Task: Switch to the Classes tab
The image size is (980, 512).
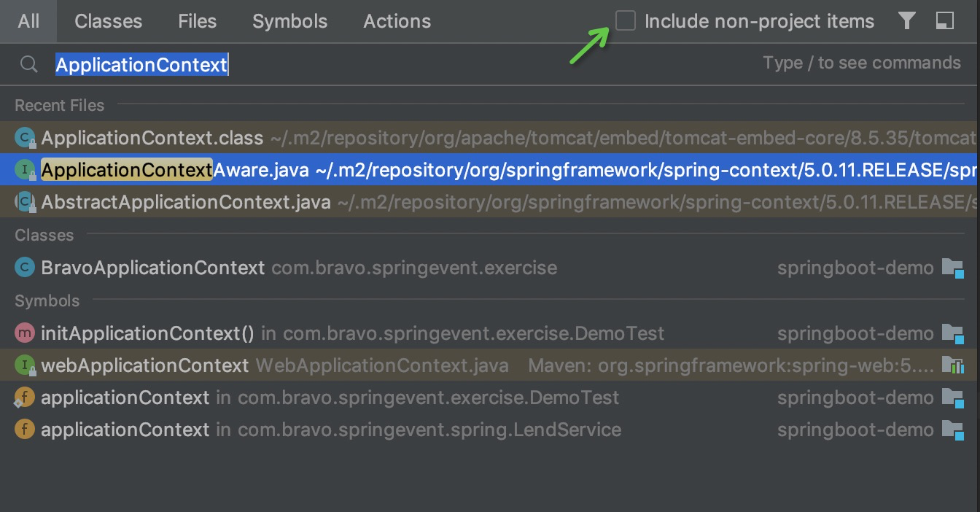Action: pyautogui.click(x=108, y=21)
